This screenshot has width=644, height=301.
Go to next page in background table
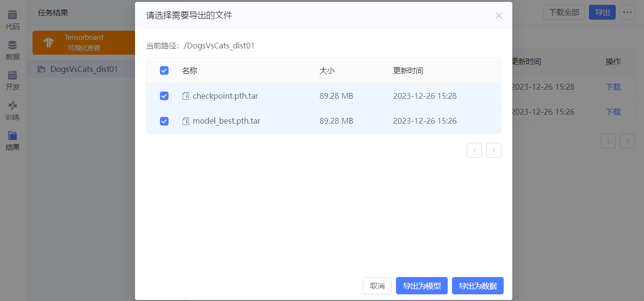[x=628, y=141]
